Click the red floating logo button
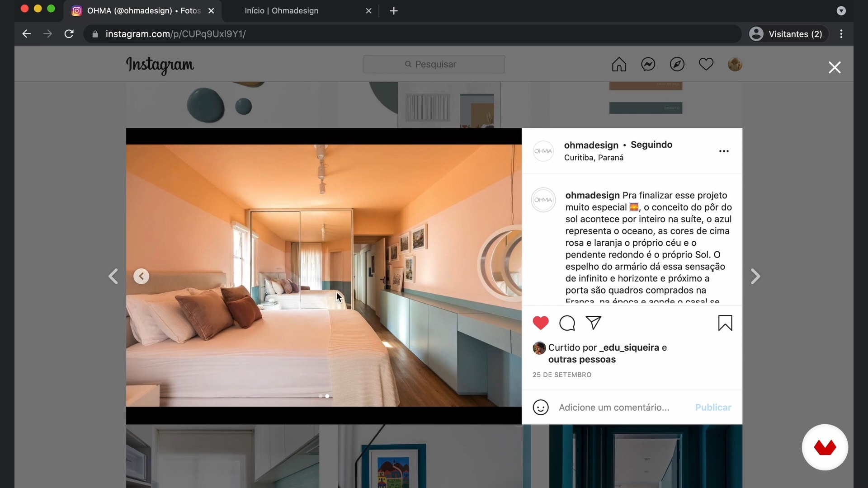Image resolution: width=868 pixels, height=488 pixels. 825,447
